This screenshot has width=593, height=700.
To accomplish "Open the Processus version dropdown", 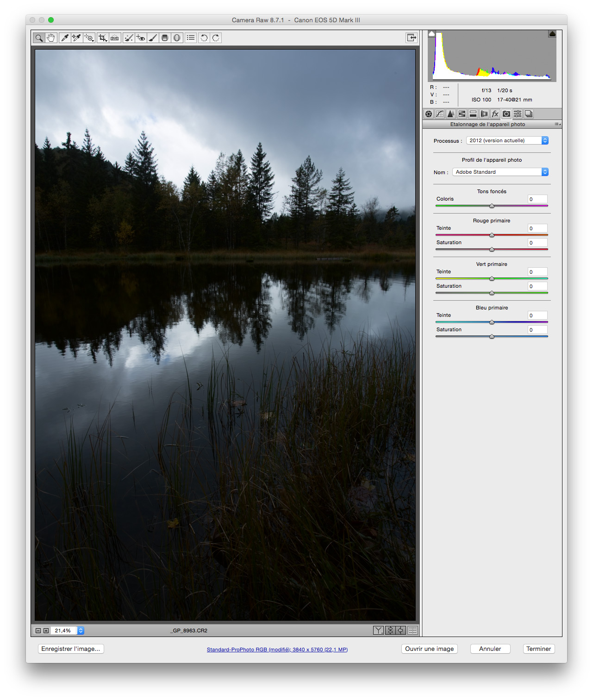I will [x=507, y=140].
